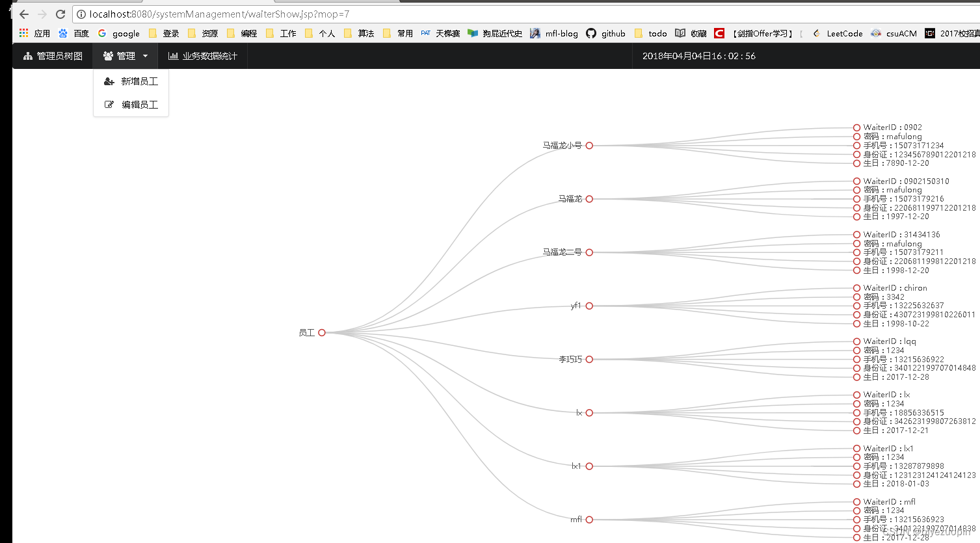This screenshot has height=543, width=980.
Task: Toggle the 管理 dropdown menu
Action: point(126,56)
